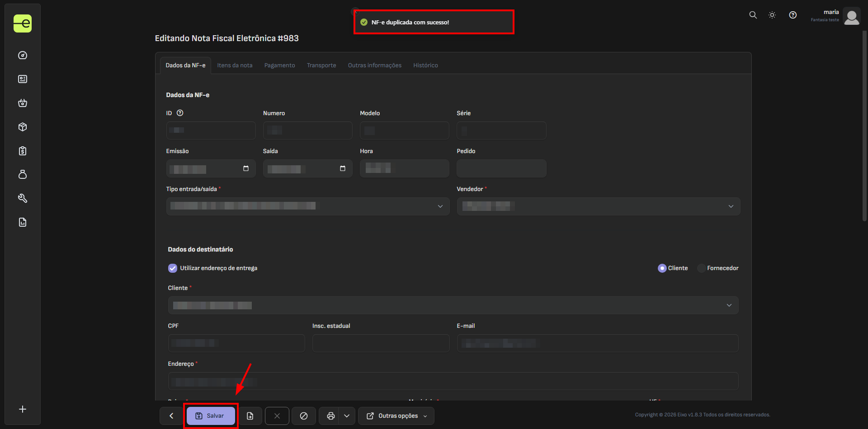Select the Fornecedor radio button

coord(701,268)
